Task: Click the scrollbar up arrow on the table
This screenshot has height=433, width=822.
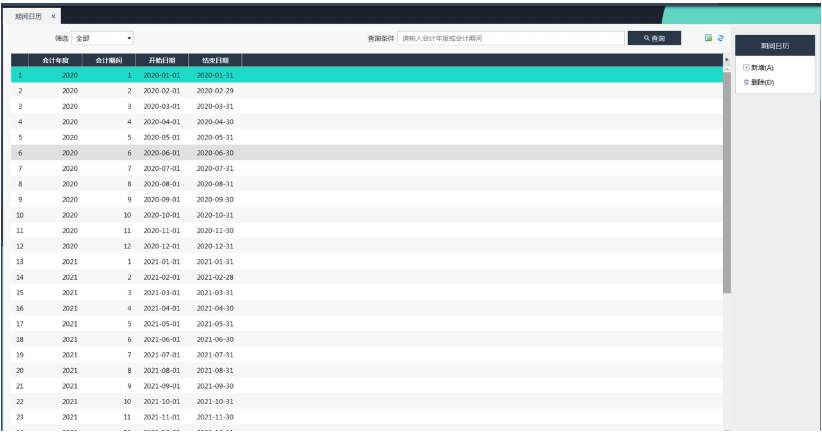Action: (x=726, y=59)
